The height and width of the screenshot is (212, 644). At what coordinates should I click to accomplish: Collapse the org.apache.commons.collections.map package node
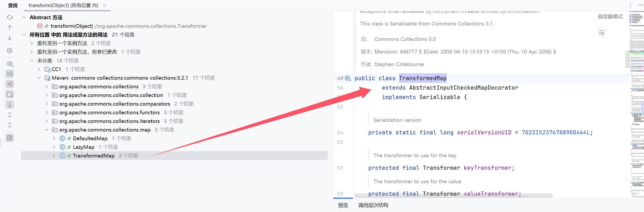tap(47, 130)
